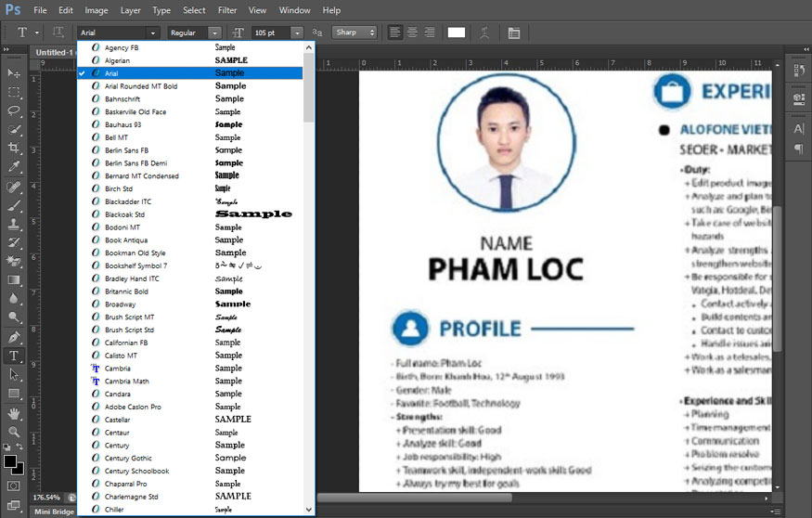Open the File menu
812x518 pixels.
click(x=40, y=10)
